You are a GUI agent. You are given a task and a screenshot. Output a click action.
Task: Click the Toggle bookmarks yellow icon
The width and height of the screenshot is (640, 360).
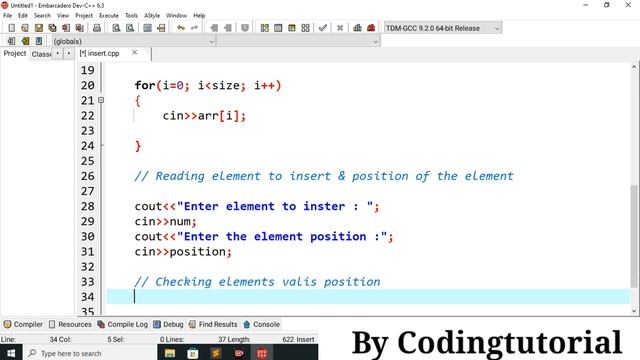click(x=25, y=41)
